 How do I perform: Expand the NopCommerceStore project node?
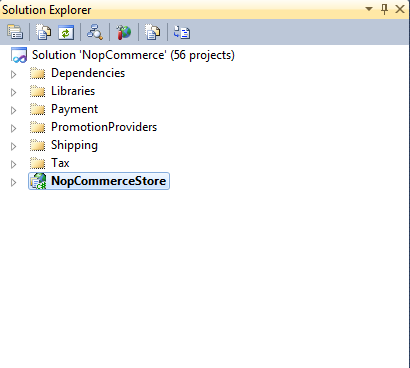pos(13,182)
